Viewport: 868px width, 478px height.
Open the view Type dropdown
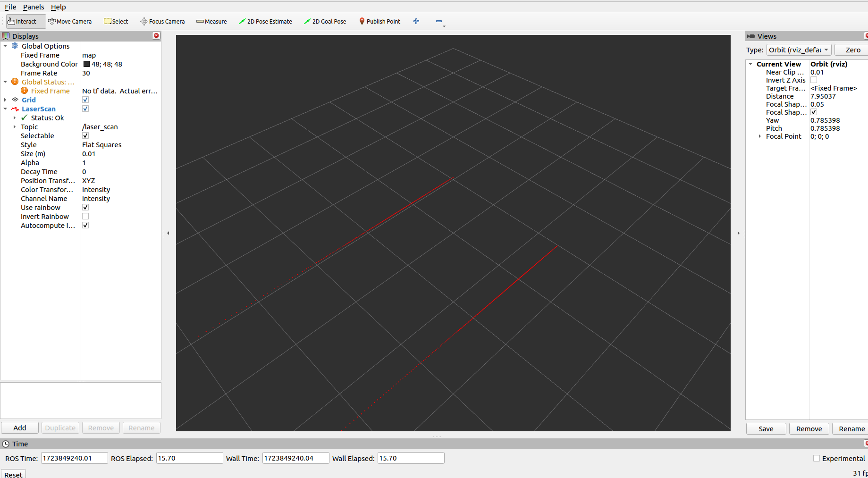point(799,50)
